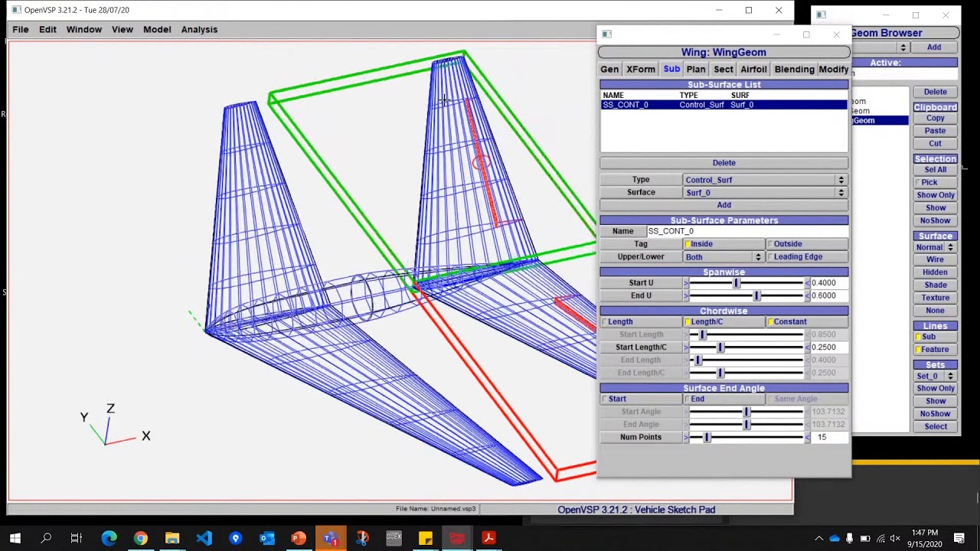
Task: Open Microsoft Teams from the taskbar
Action: pyautogui.click(x=330, y=538)
